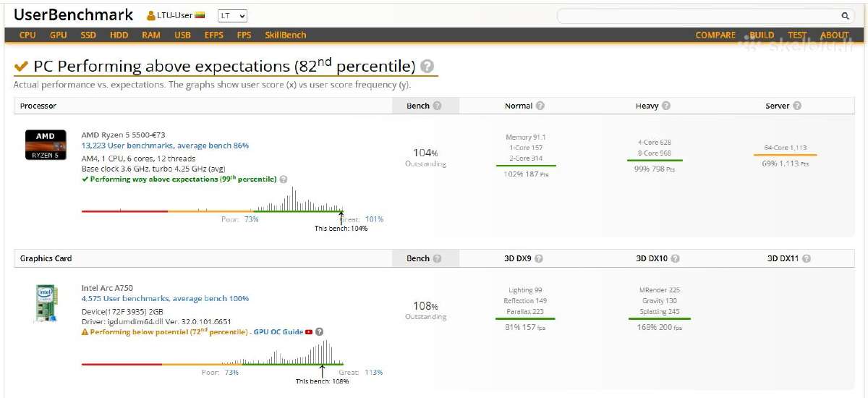Click help icon beside Normal column
Viewport: 868px width, 398px height.
540,106
